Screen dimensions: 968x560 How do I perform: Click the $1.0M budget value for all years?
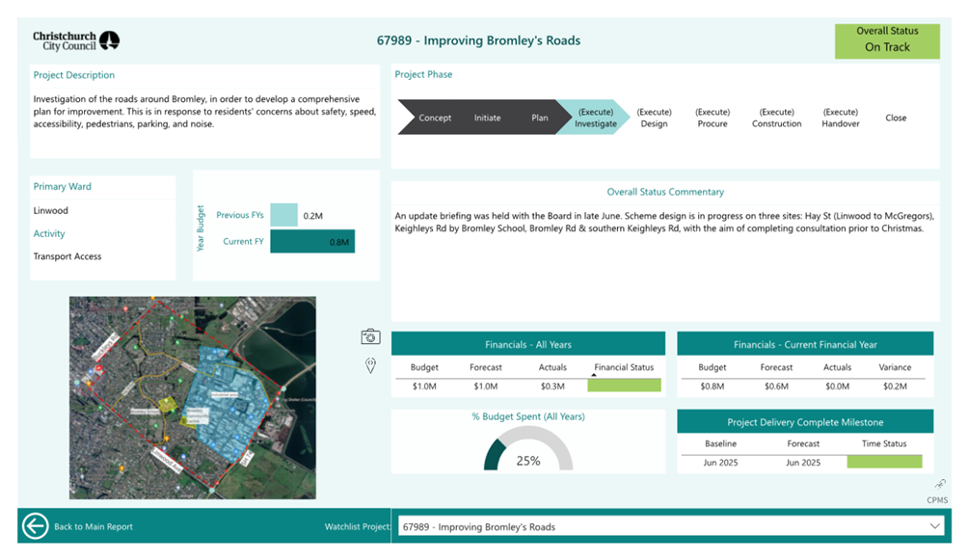click(424, 386)
